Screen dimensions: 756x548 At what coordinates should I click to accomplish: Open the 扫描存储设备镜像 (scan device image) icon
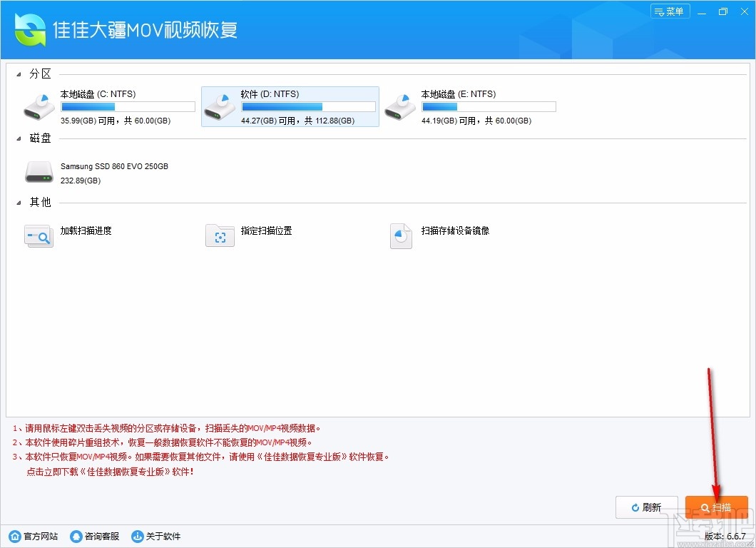pos(401,235)
